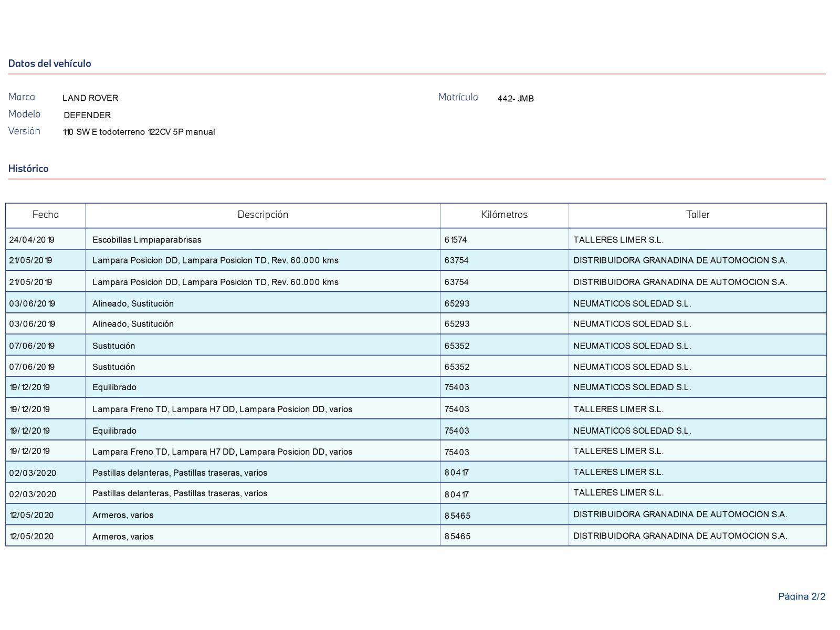Viewport: 840px width, 630px height.
Task: Click the LAND ROVER brand value
Action: pos(90,98)
